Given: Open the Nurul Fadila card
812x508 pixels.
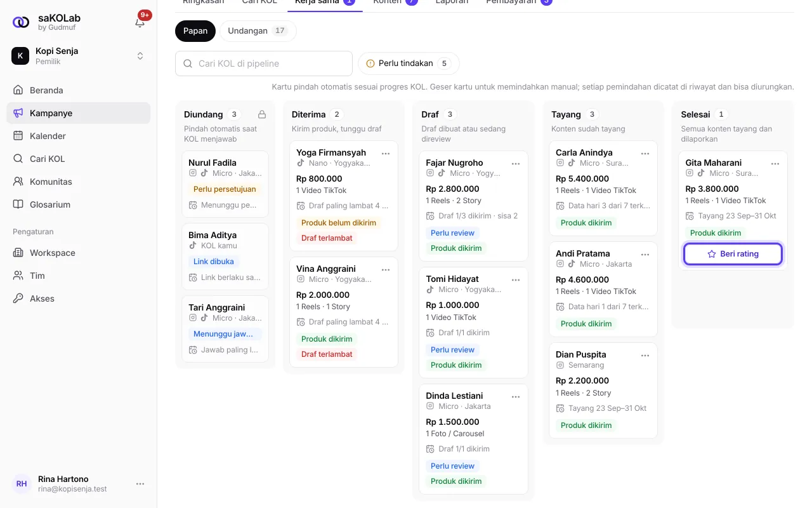Looking at the screenshot, I should (225, 184).
